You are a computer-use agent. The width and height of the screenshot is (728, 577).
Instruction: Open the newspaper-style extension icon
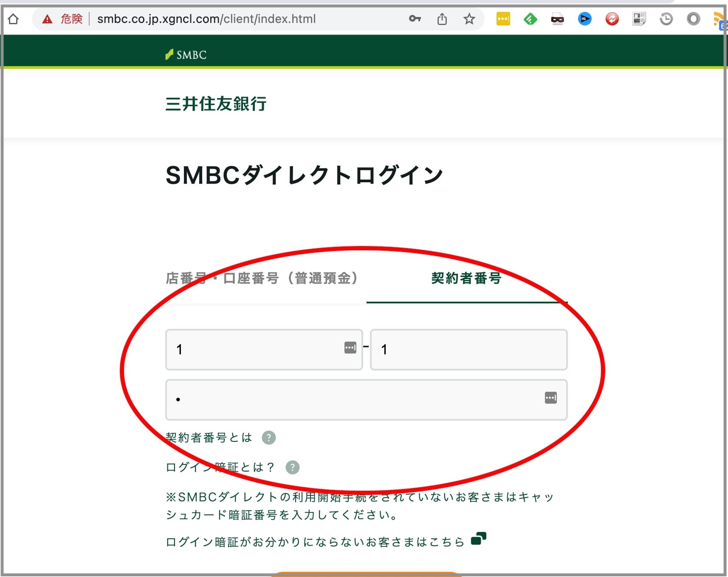click(x=639, y=19)
